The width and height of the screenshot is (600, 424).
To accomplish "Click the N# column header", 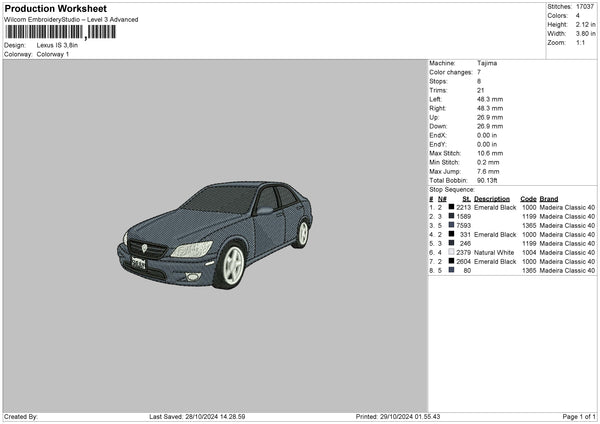I will coord(442,198).
